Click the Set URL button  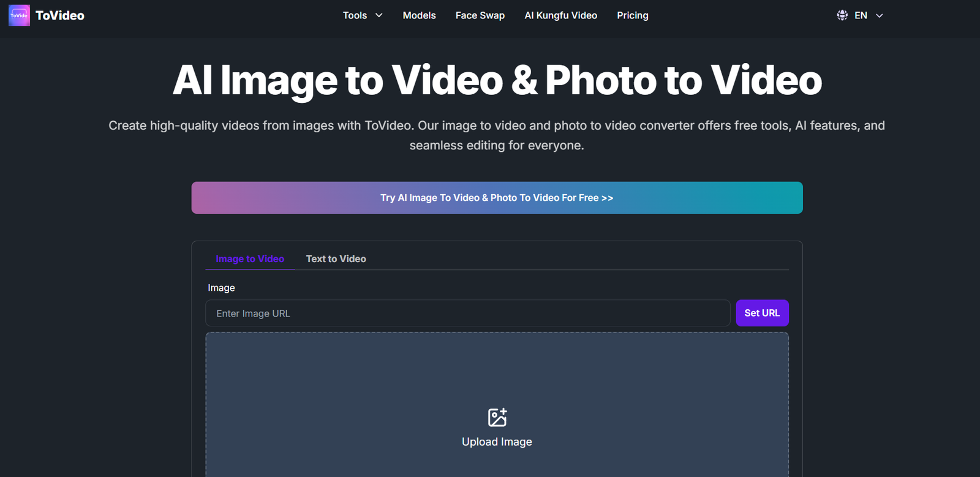[x=762, y=313]
